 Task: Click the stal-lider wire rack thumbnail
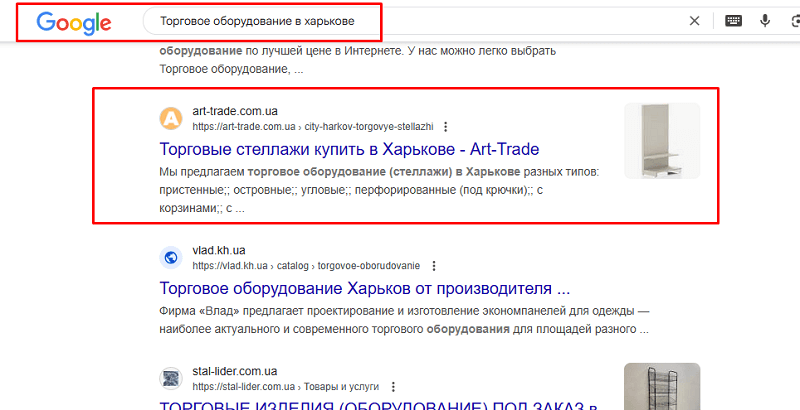[662, 387]
